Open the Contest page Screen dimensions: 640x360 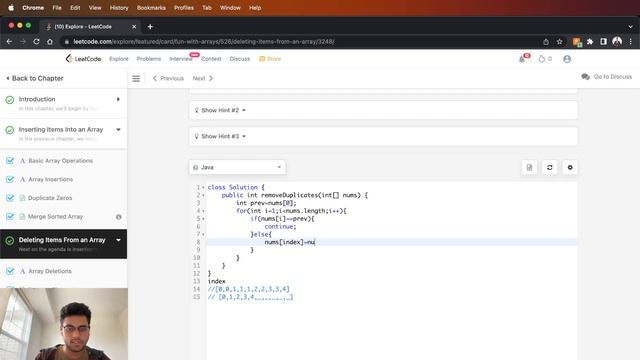click(211, 59)
